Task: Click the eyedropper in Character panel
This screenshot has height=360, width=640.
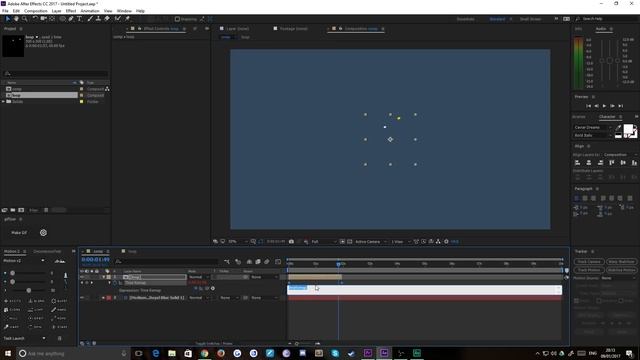Action: tap(618, 128)
